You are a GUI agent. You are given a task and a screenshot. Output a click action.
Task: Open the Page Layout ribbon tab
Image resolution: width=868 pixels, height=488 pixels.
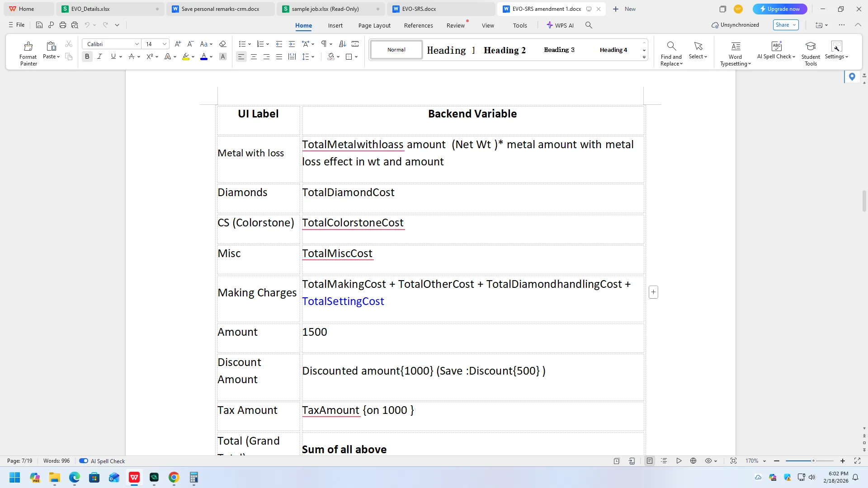tap(374, 25)
